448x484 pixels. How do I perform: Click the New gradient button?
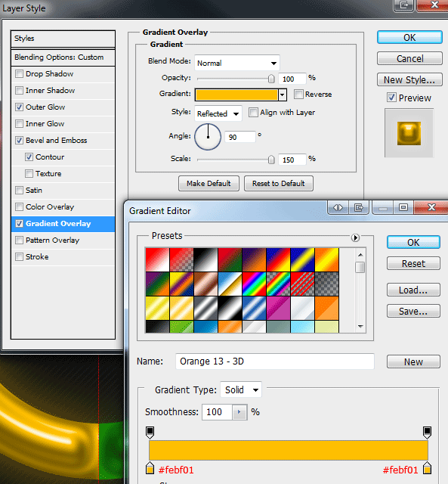(x=413, y=361)
